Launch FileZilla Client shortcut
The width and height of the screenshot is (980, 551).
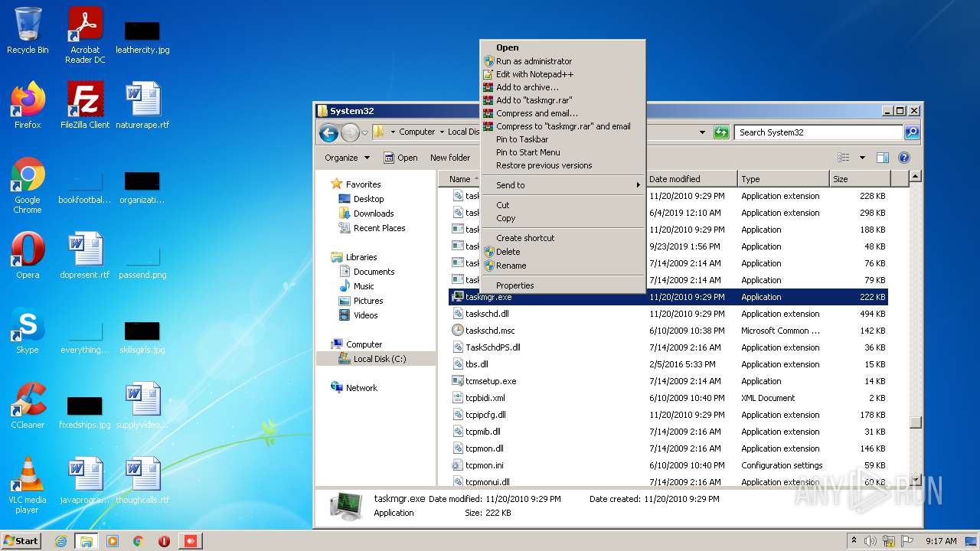(85, 106)
